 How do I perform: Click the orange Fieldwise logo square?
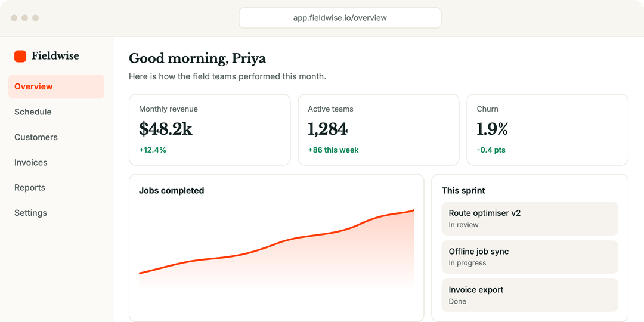(20, 56)
